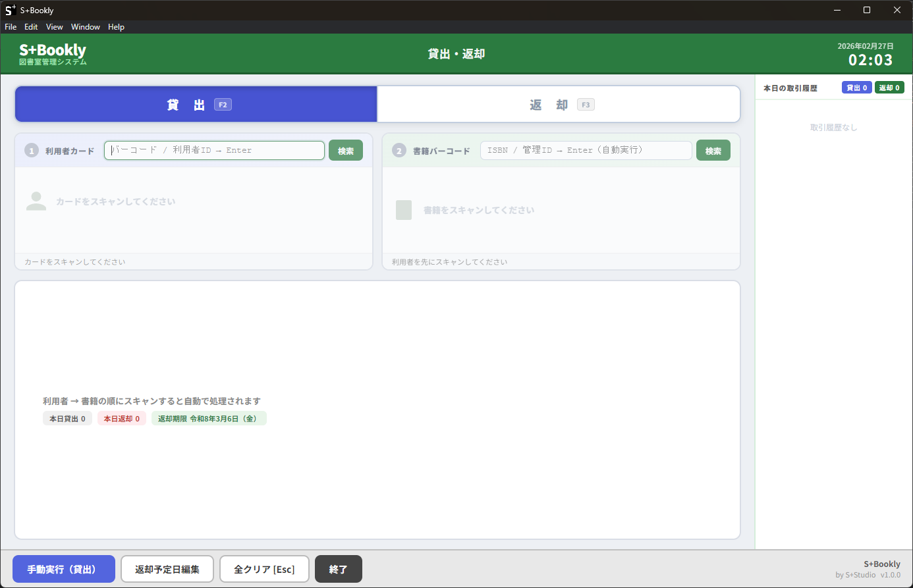Open the Edit menu
The image size is (913, 588).
pyautogui.click(x=31, y=27)
